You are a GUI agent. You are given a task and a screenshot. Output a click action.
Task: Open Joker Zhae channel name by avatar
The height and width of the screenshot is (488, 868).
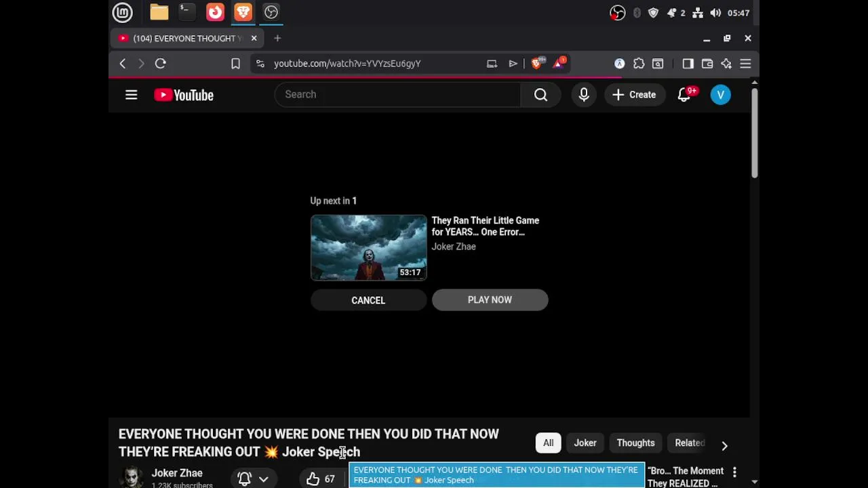[177, 473]
